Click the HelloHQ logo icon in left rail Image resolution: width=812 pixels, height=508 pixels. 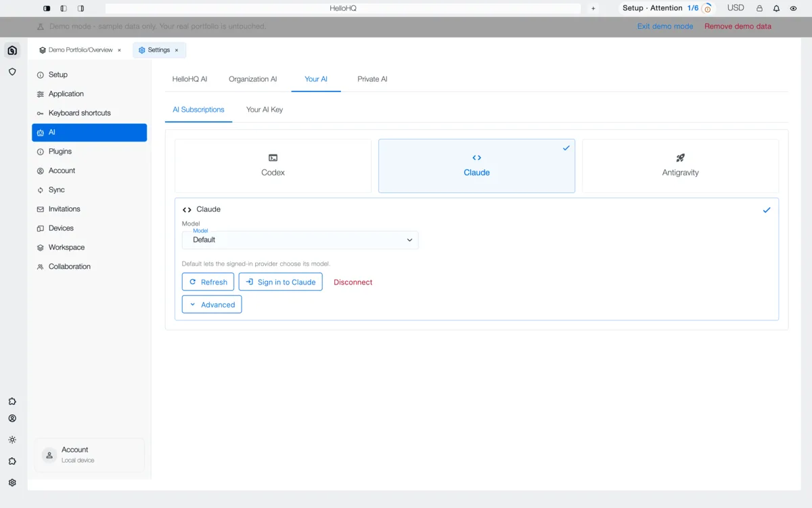tap(12, 50)
